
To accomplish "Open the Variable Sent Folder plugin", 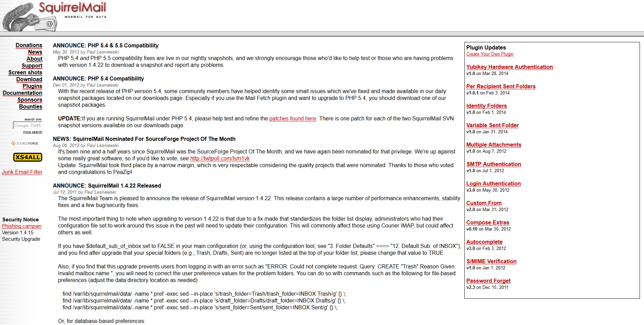I will (492, 125).
